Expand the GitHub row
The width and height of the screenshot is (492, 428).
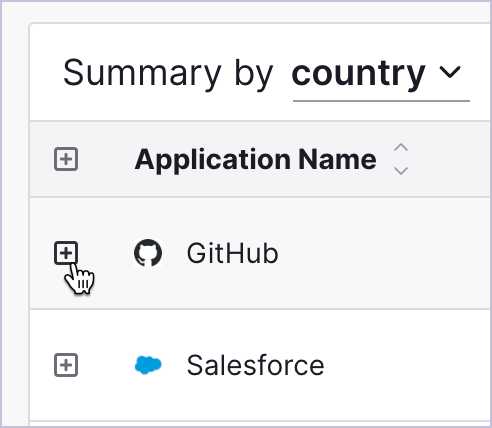pos(66,253)
